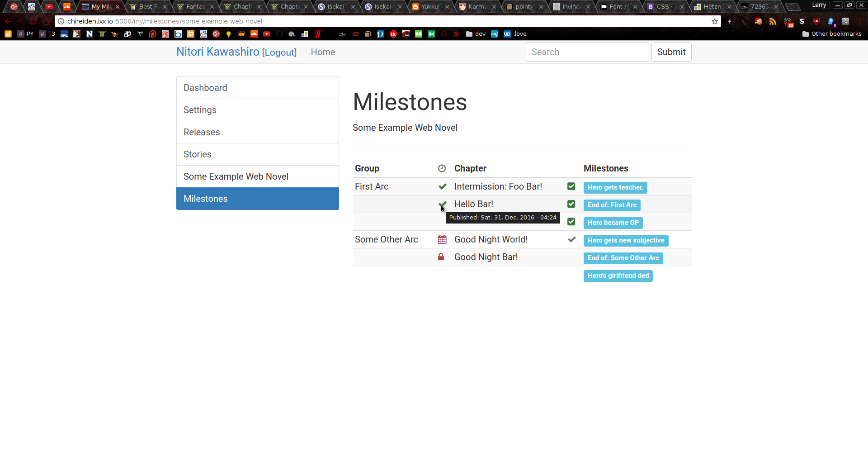The image size is (868, 476).
Task: Click the Logout link
Action: point(279,52)
